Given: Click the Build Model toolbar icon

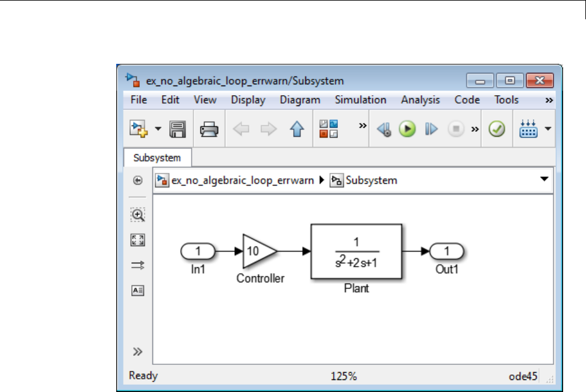Looking at the screenshot, I should (528, 129).
